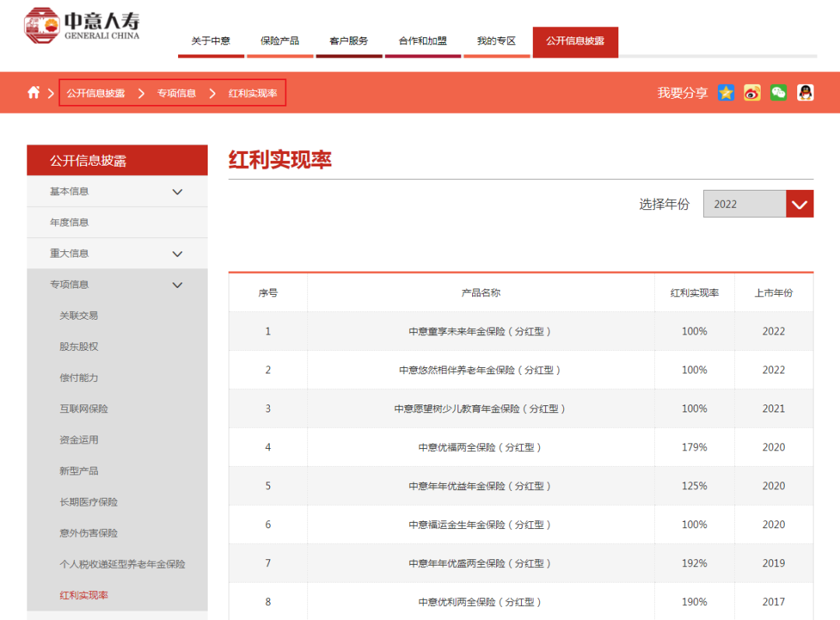This screenshot has width=840, height=620.
Task: Select product 中意年年优盛两全保险（分红型）
Action: click(x=481, y=563)
